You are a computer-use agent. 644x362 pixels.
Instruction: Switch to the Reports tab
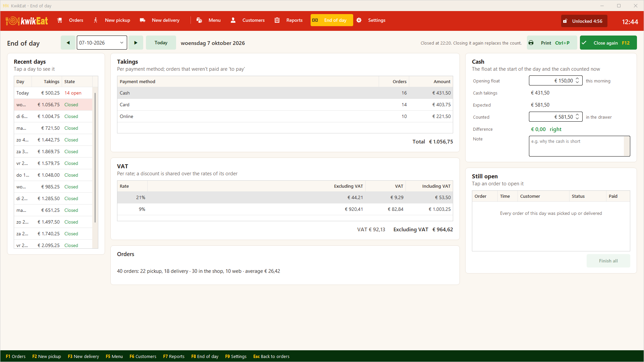[289, 20]
